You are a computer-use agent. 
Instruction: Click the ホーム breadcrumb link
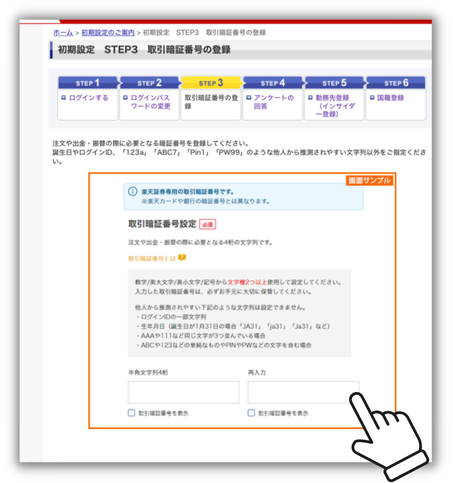[x=63, y=33]
